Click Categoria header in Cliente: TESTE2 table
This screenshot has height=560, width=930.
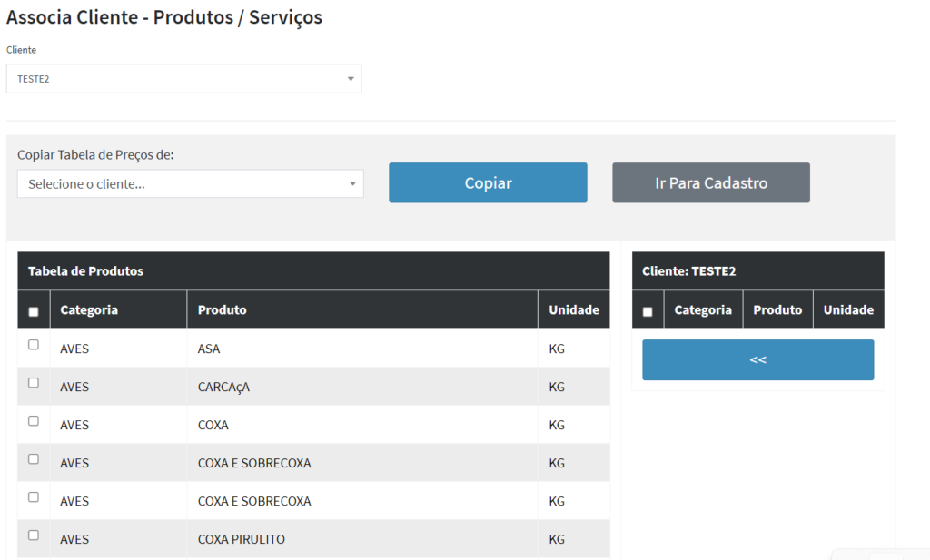tap(703, 310)
